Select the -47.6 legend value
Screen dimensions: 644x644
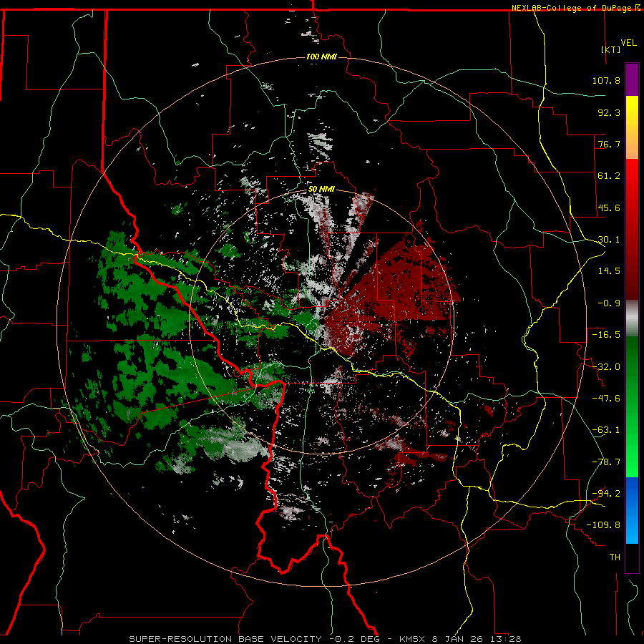[x=606, y=399]
